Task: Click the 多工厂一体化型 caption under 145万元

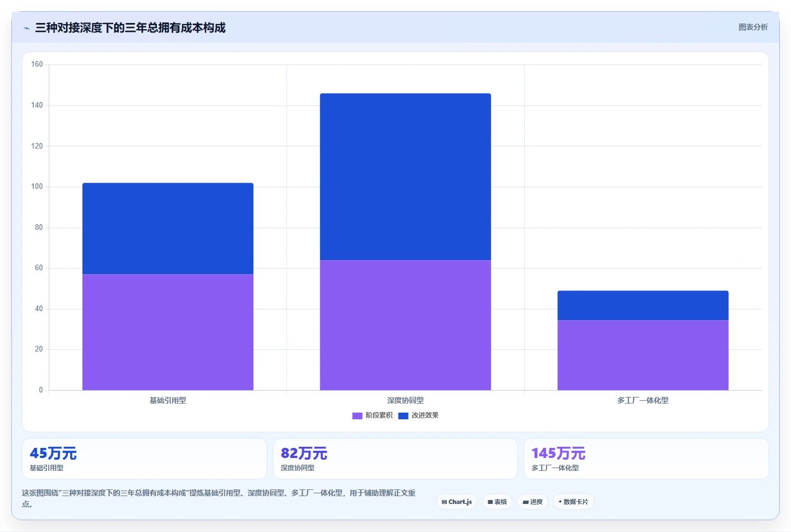Action: [x=555, y=468]
